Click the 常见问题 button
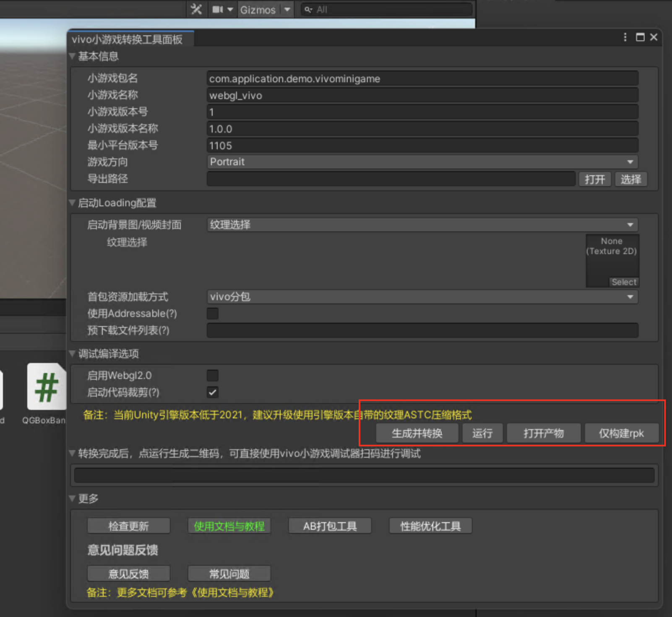This screenshot has height=617, width=672. [x=229, y=573]
